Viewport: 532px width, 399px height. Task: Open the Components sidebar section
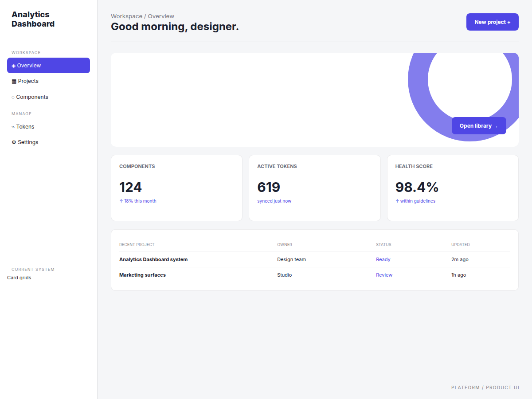click(48, 97)
